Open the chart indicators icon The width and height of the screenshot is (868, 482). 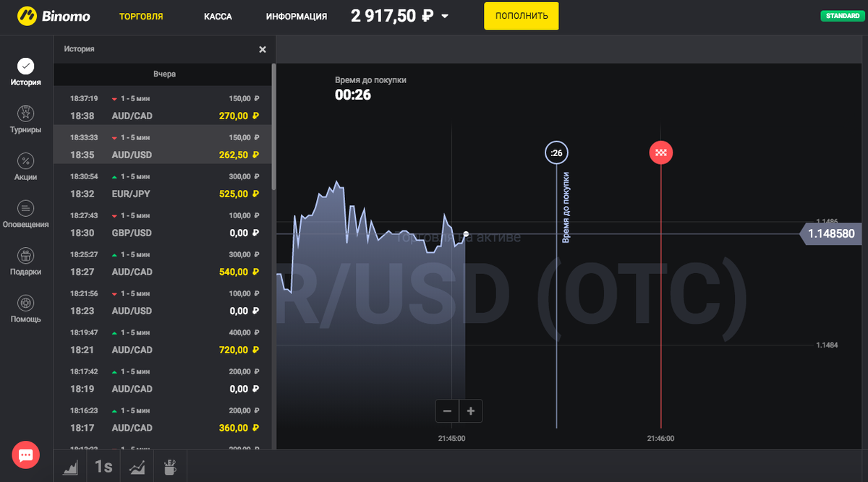[136, 467]
